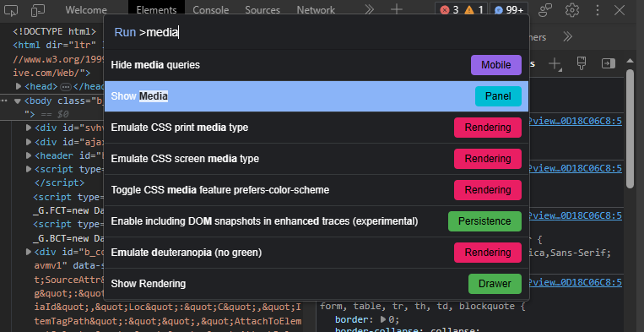Viewport: 644px width, 332px height.
Task: Open first ?view…0D18C06C8:5 stylesheet link
Action: pyautogui.click(x=575, y=121)
